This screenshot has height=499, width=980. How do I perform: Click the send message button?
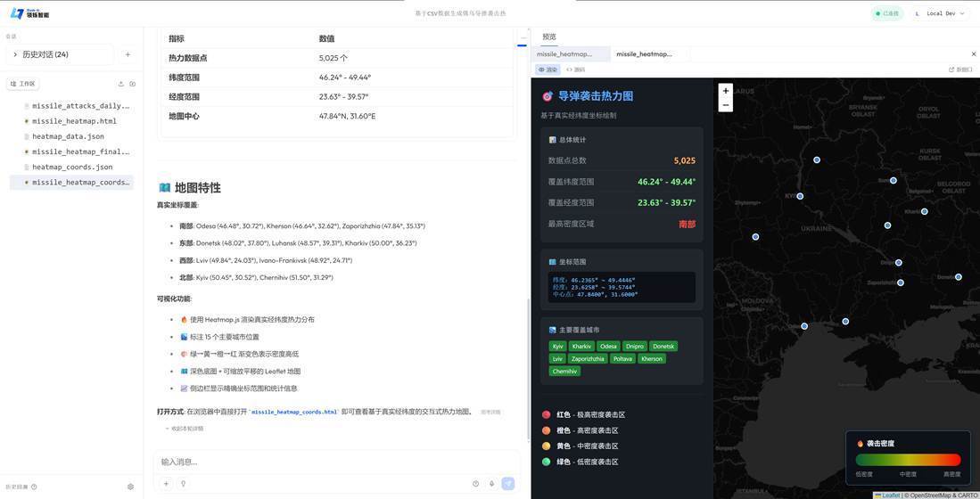point(508,483)
